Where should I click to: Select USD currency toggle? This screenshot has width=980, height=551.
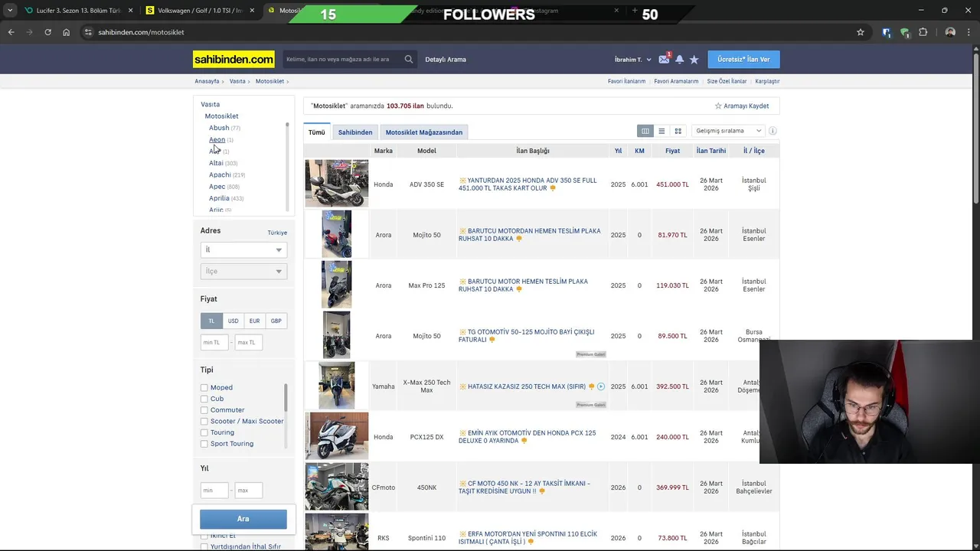(x=233, y=321)
